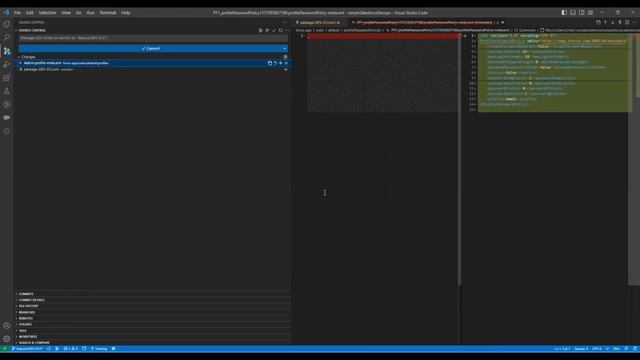Open the View menu
640x360 pixels.
(x=66, y=13)
